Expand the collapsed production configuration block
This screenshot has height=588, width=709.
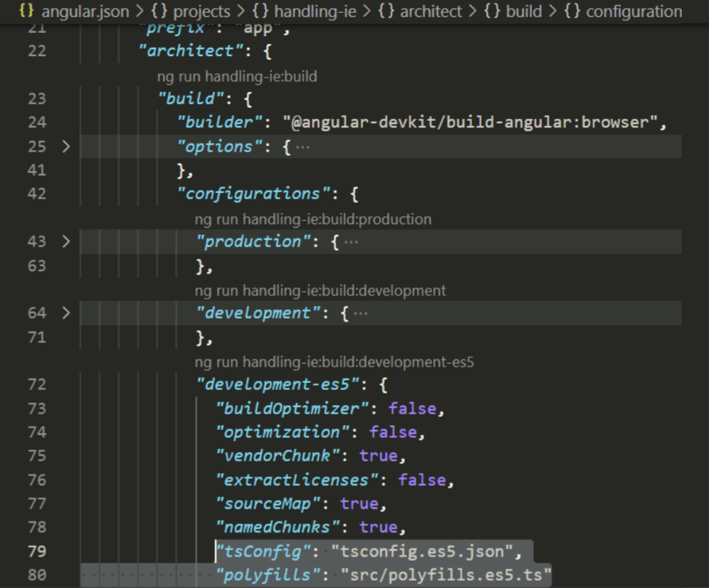64,241
